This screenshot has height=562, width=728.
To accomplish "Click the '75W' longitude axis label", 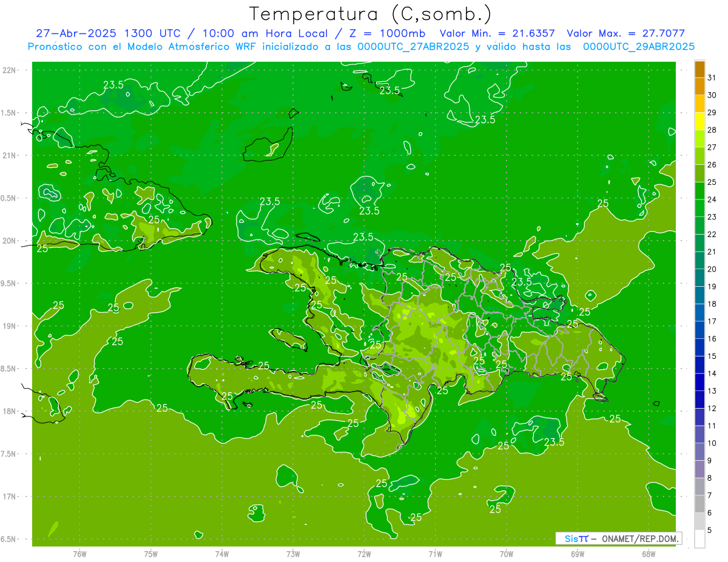I will tap(151, 554).
